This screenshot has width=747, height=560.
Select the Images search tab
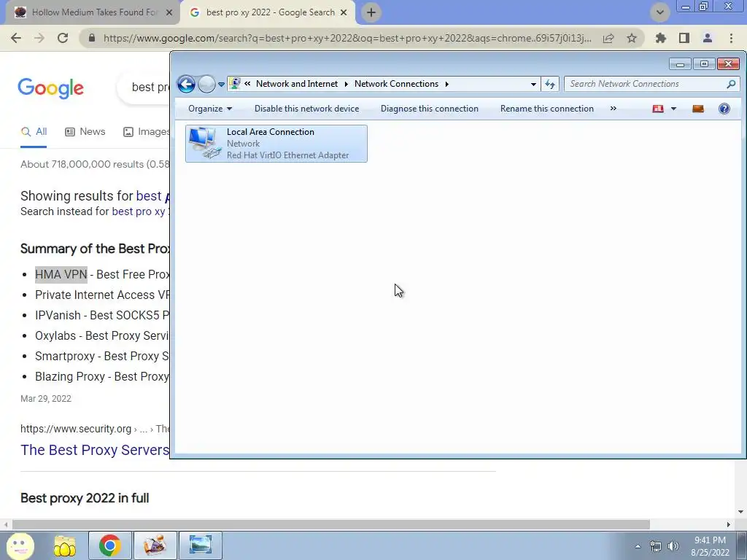pos(146,132)
